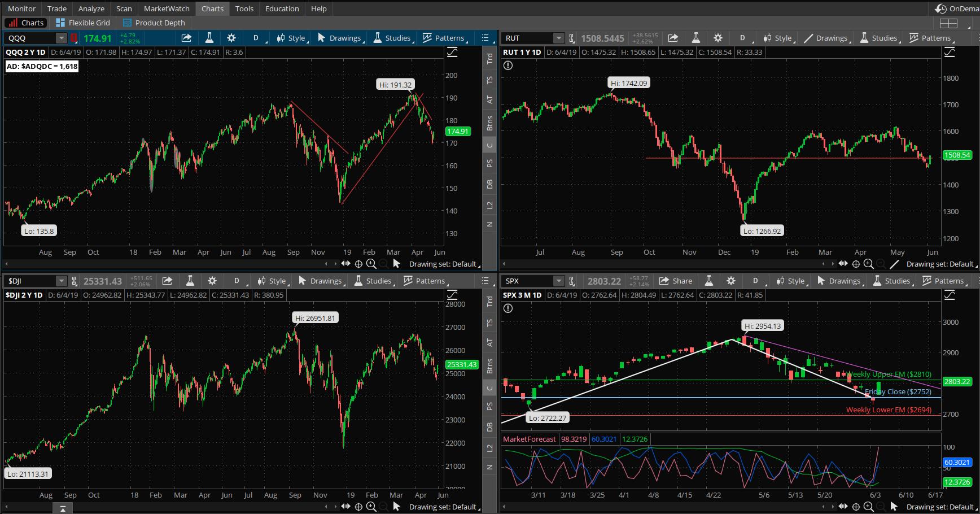Select the trendline drawing tool below the RUT chart
The height and width of the screenshot is (514, 980).
(x=894, y=264)
